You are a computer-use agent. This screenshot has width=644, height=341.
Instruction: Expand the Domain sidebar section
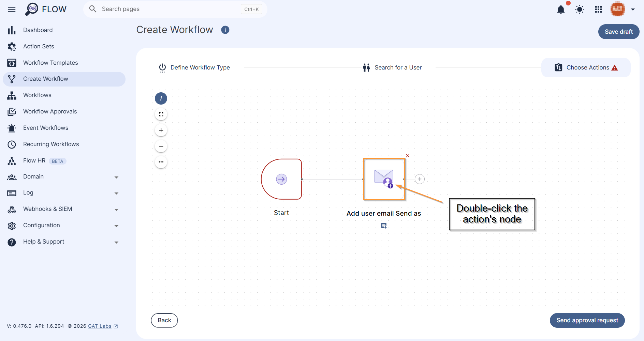tap(64, 177)
